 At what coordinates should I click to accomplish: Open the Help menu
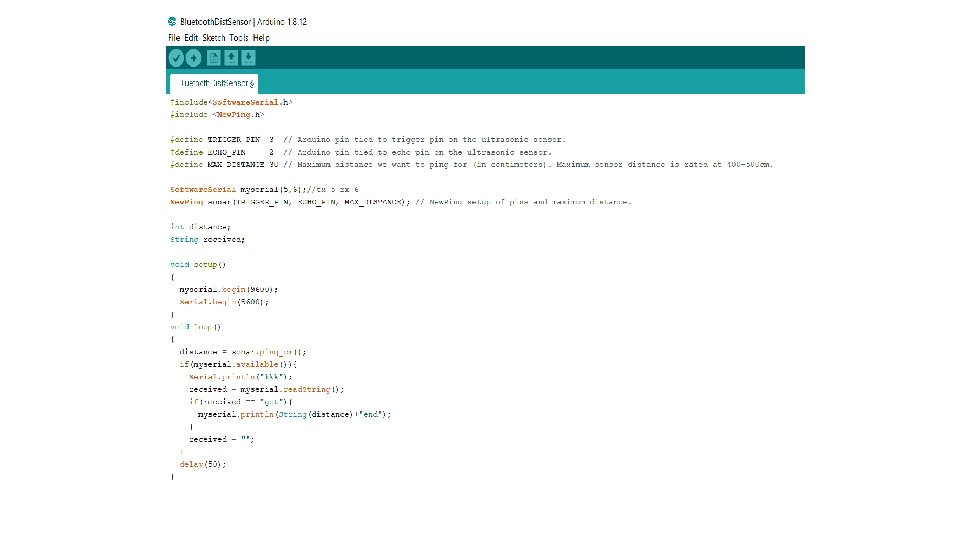(x=261, y=38)
